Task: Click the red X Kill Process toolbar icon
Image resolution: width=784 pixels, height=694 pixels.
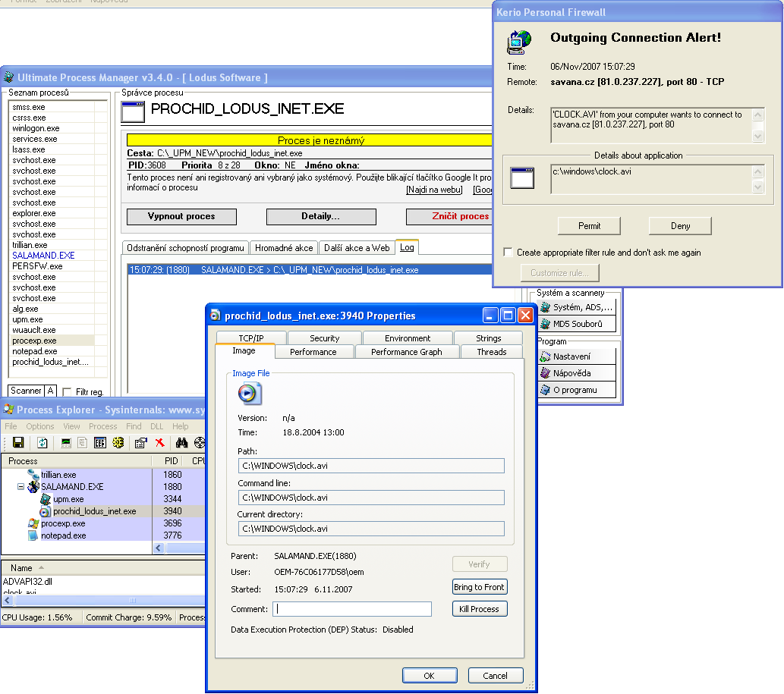Action: (x=159, y=443)
